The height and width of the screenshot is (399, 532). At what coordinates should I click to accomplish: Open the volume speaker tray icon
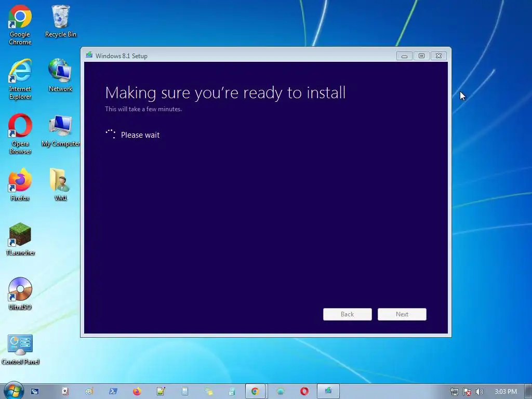coord(479,392)
